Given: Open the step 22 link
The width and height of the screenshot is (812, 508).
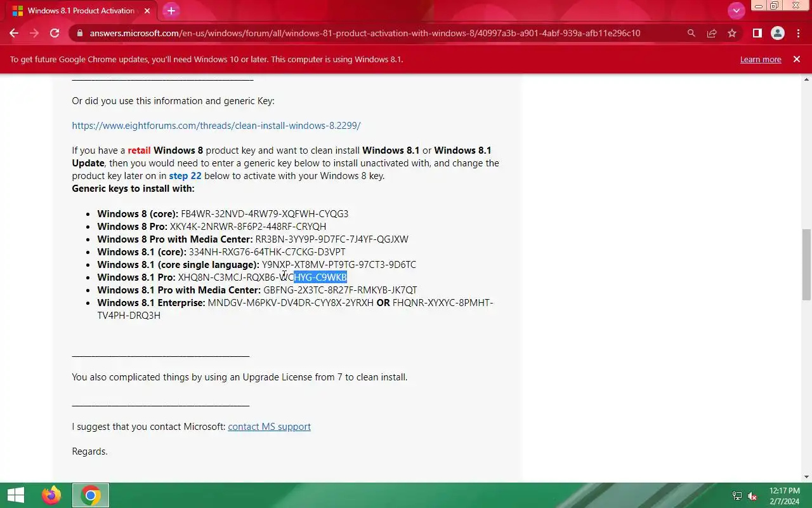Looking at the screenshot, I should pos(185,176).
